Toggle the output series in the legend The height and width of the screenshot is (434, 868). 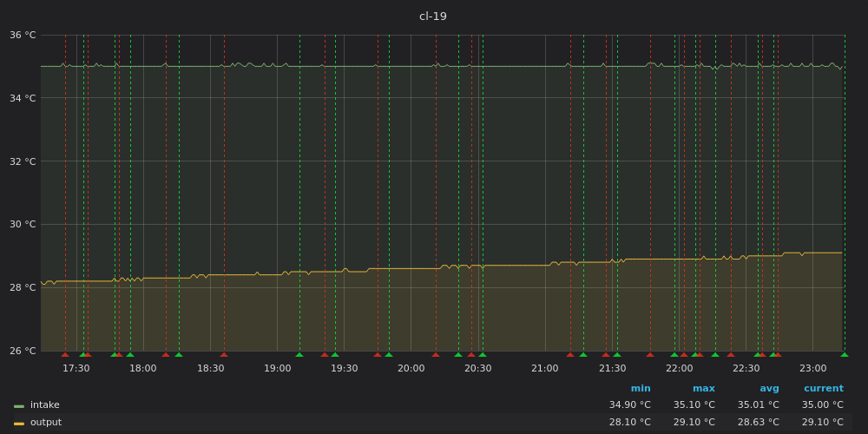tap(46, 423)
